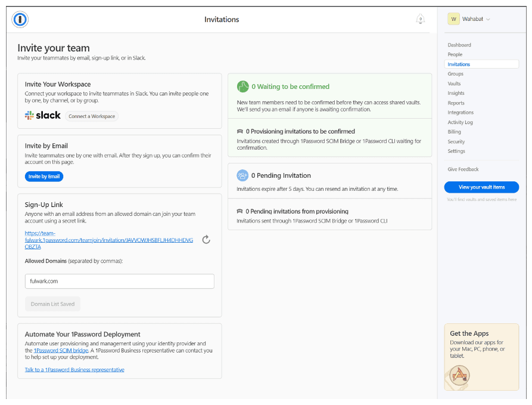Click the Allowed Domains input field

(x=119, y=281)
